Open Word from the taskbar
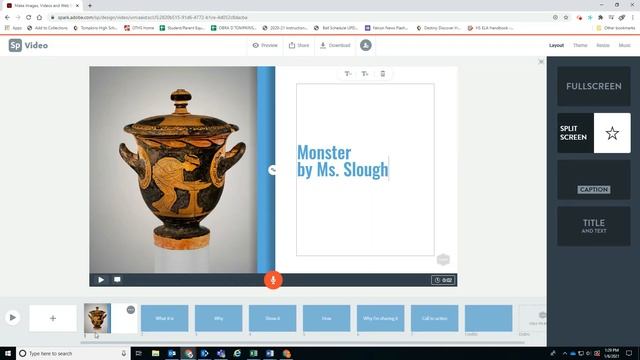 pyautogui.click(x=270, y=353)
